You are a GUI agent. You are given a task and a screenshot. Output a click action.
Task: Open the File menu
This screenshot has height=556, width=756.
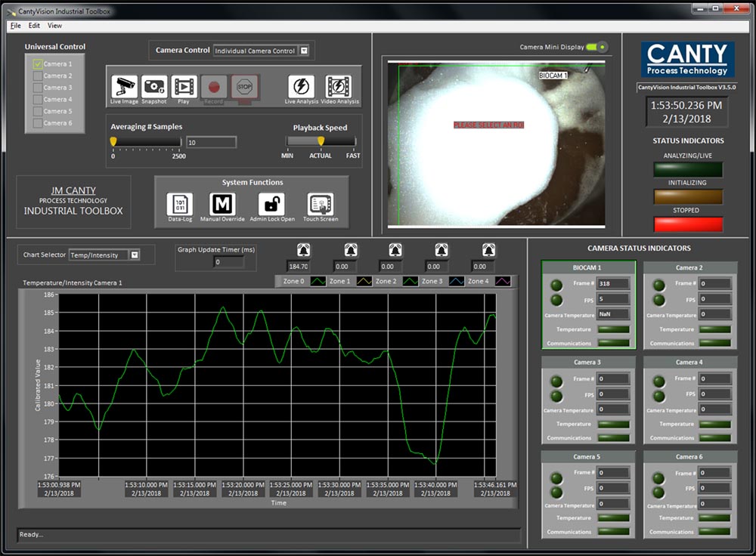pos(15,25)
